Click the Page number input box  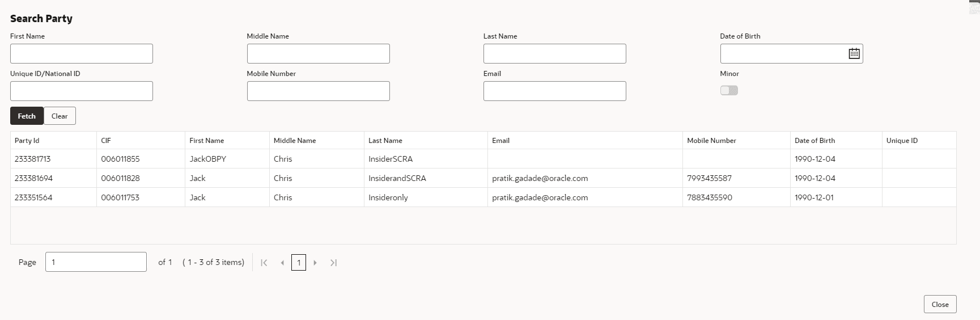click(x=96, y=262)
